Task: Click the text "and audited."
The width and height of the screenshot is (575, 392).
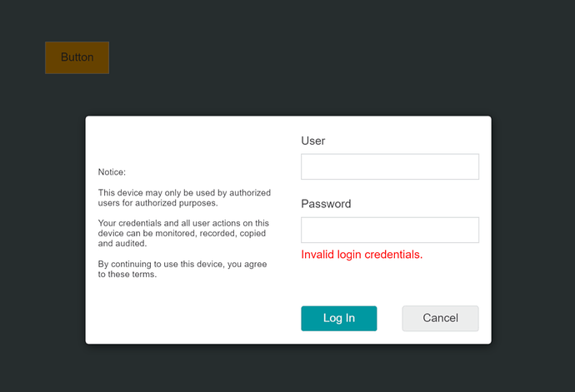Action: [122, 244]
